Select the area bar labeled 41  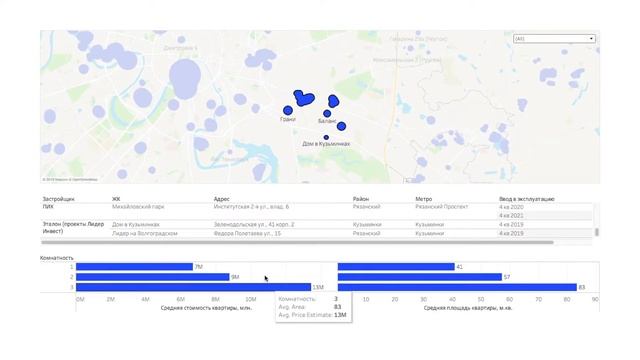396,267
